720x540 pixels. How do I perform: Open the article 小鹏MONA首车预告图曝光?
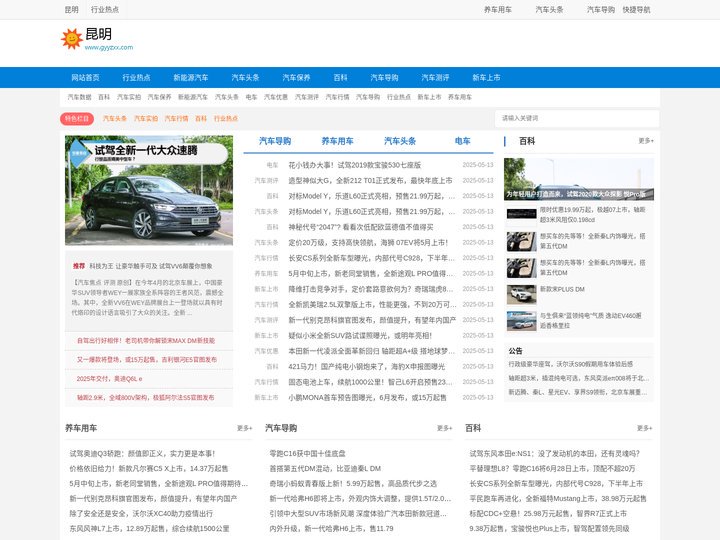[x=367, y=398]
